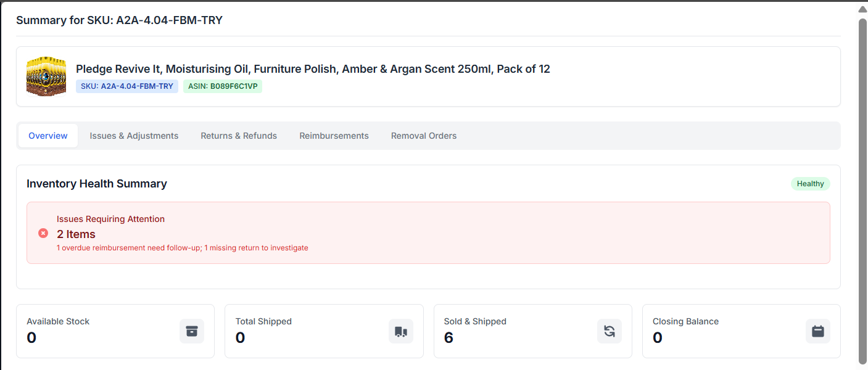Click the Healthy status badge
The image size is (868, 370).
[810, 184]
